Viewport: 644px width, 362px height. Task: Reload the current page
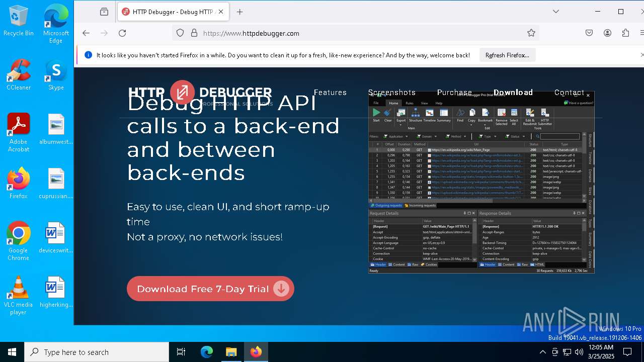coord(122,33)
